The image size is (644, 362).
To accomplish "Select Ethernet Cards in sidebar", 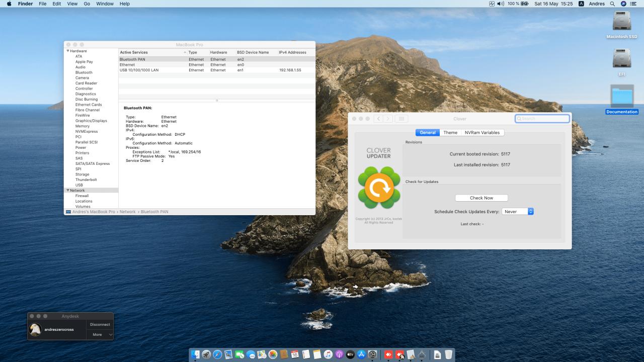I will (89, 105).
